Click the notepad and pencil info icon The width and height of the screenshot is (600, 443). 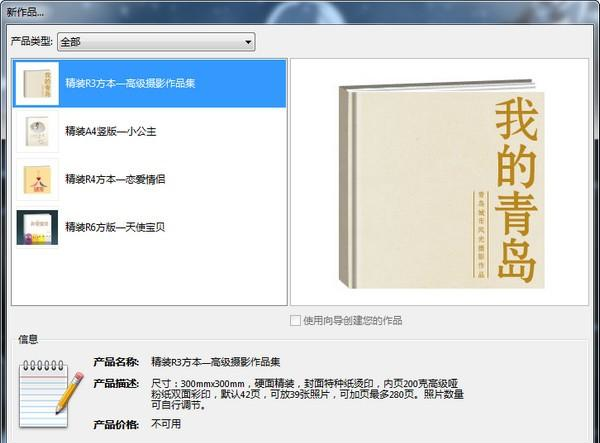(51, 394)
